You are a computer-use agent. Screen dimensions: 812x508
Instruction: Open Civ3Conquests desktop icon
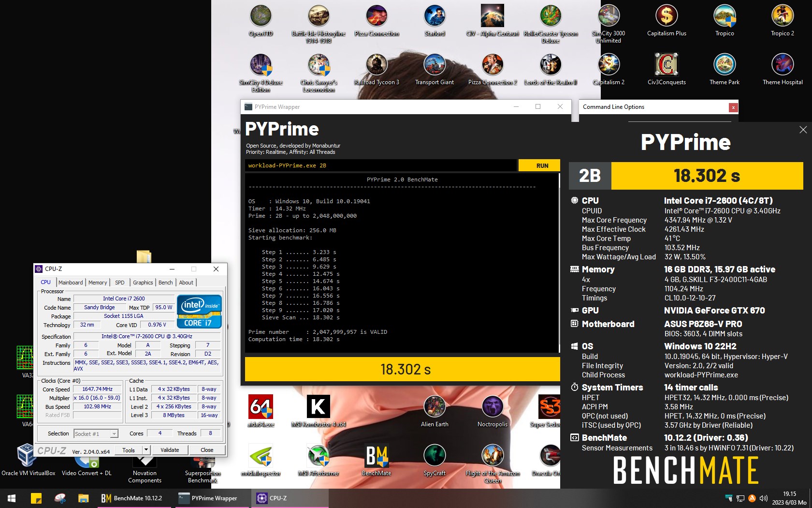click(667, 69)
